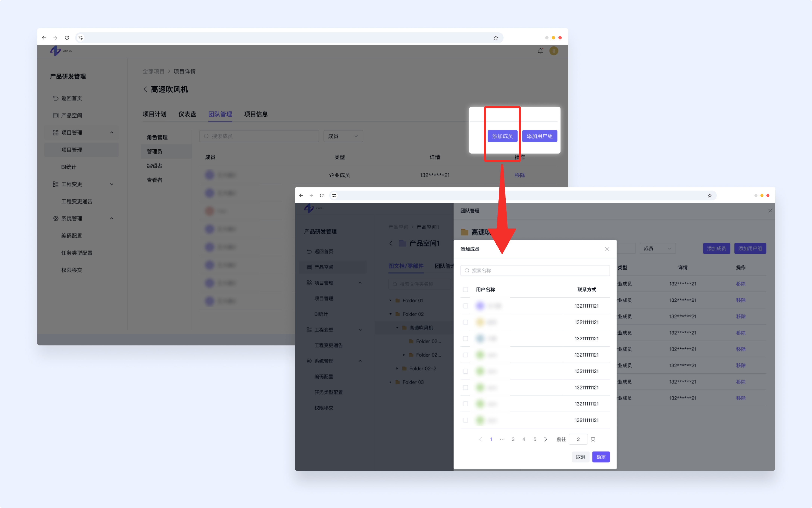812x508 pixels.
Task: Collapse the Folder 02 tree node
Action: [390, 314]
